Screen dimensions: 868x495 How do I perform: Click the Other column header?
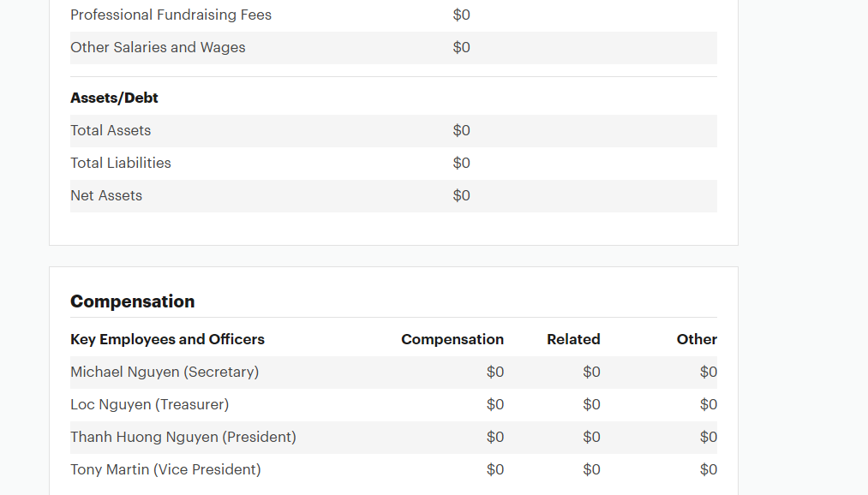pyautogui.click(x=697, y=339)
